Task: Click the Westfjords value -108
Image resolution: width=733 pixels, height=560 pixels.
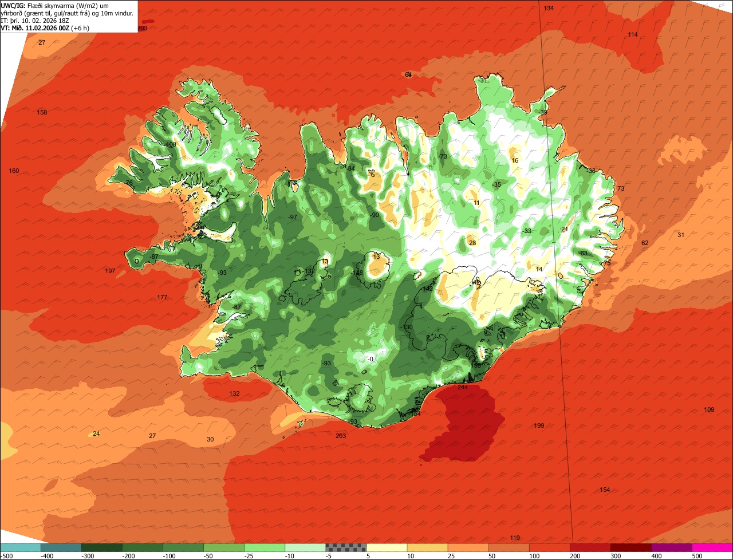Action: [170, 145]
